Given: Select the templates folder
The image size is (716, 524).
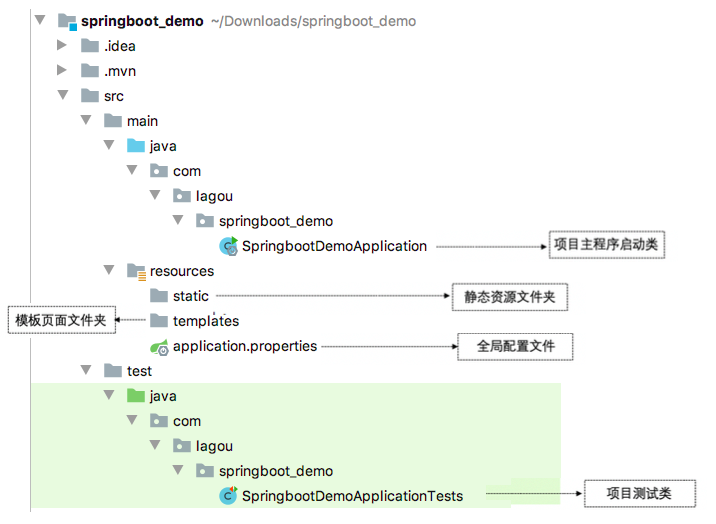Looking at the screenshot, I should click(205, 321).
